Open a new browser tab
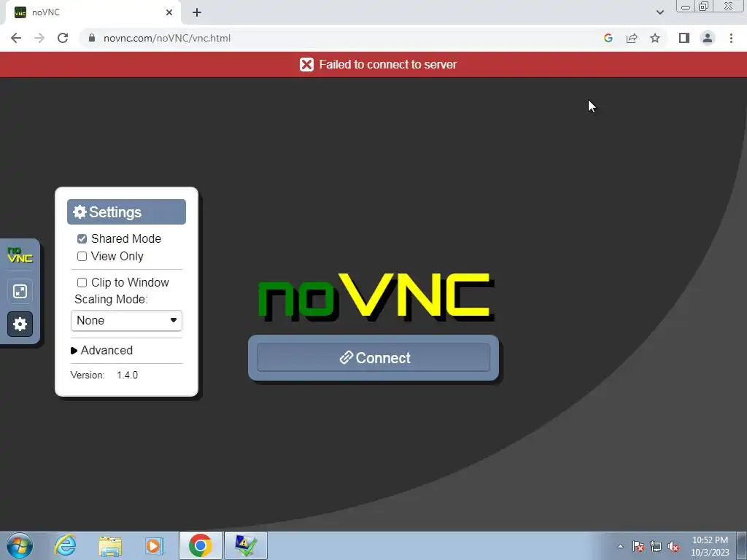Screen dimensions: 747x560 (x=197, y=12)
